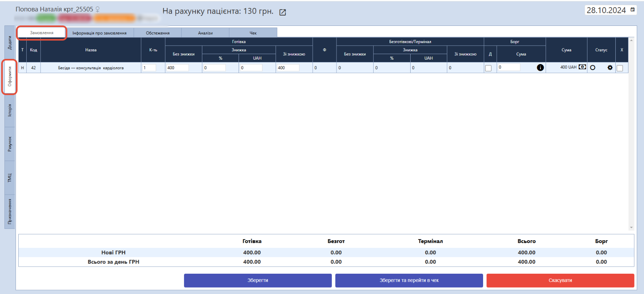
Task: Open the Чек tab
Action: click(253, 33)
